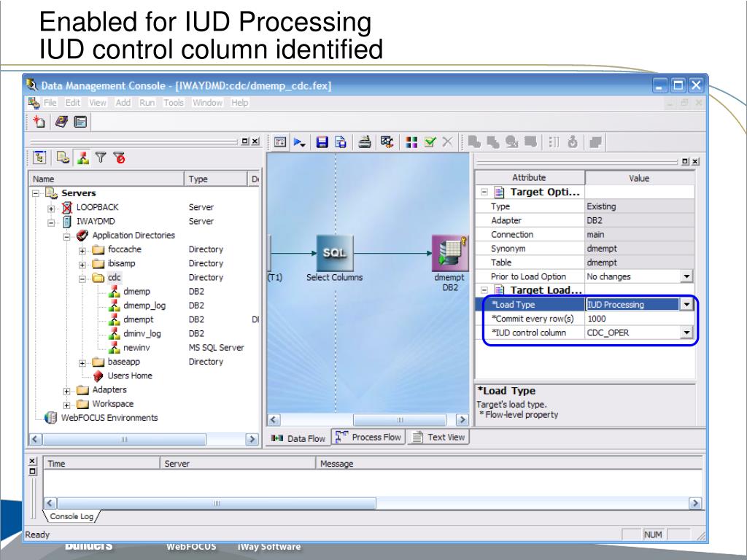This screenshot has height=560, width=747.
Task: Click the window layout icon beside the book
Action: pos(80,122)
